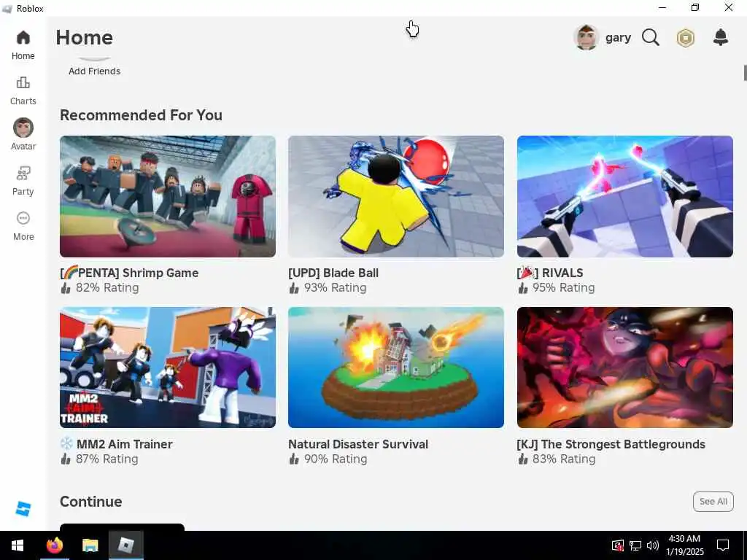Click the '93% Rating' text

pyautogui.click(x=336, y=287)
